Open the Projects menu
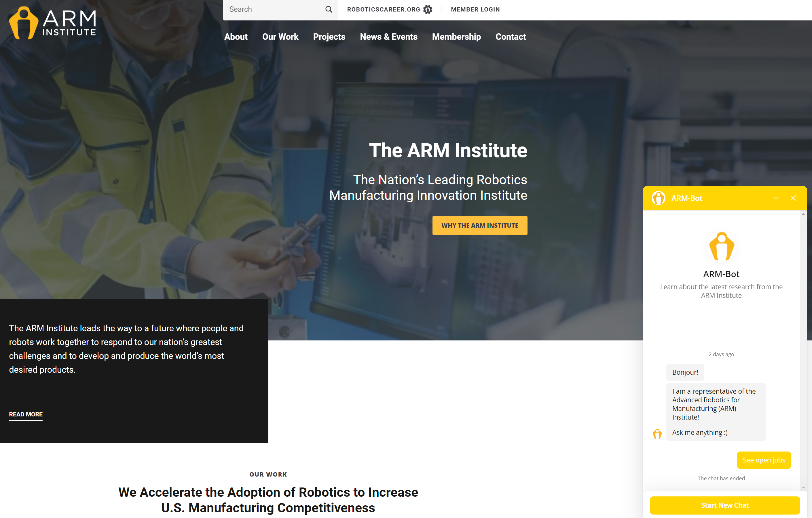Screen dimensions: 812x518 pos(329,37)
